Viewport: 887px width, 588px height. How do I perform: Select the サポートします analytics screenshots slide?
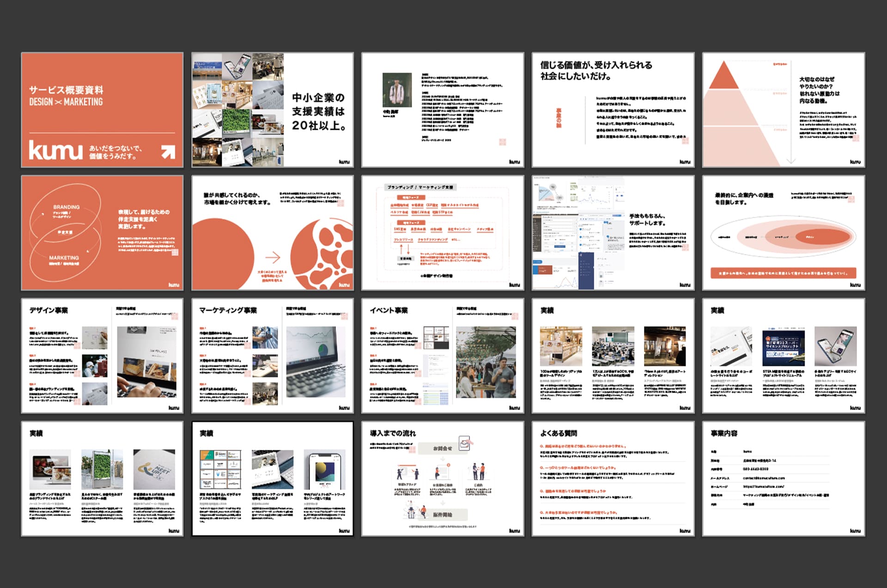pos(613,233)
